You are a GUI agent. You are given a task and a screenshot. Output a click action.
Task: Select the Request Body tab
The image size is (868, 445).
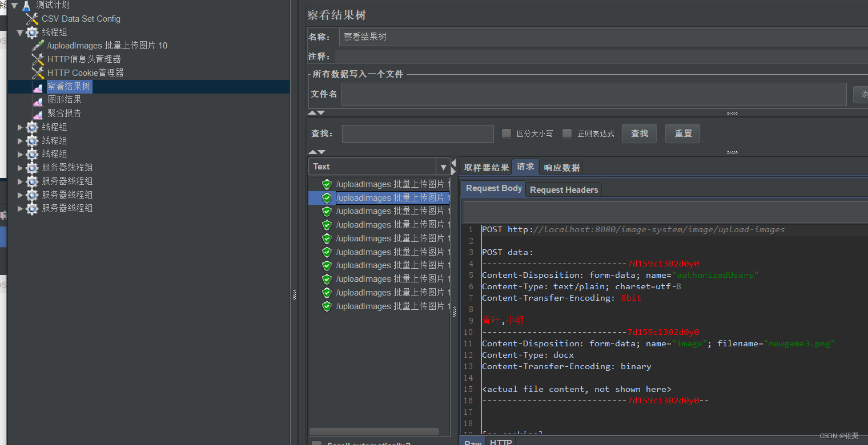coord(493,188)
